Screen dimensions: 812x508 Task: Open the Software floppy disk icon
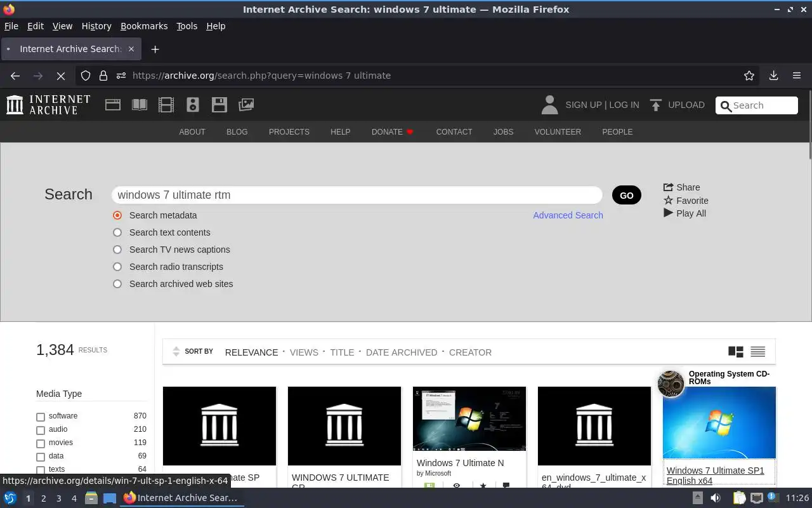coord(219,105)
